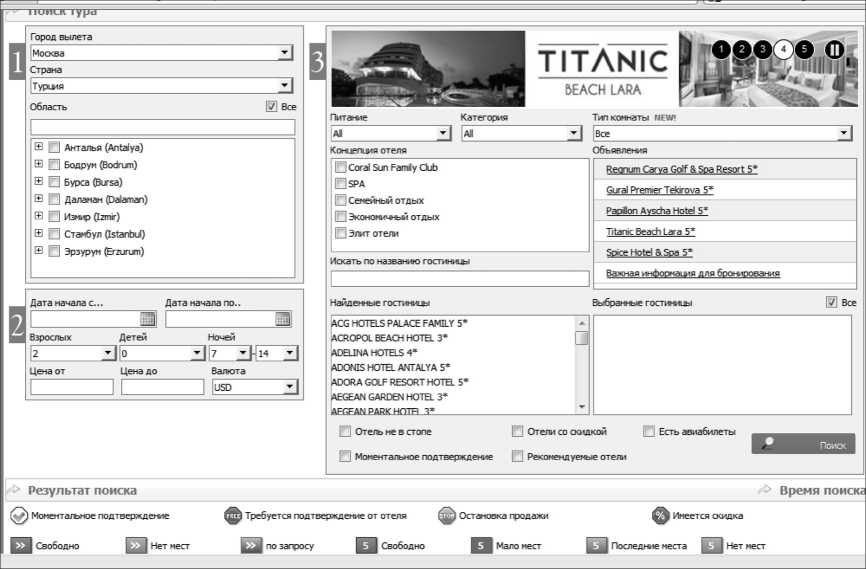The height and width of the screenshot is (569, 866).
Task: Switch to banner slide 5
Action: (804, 49)
